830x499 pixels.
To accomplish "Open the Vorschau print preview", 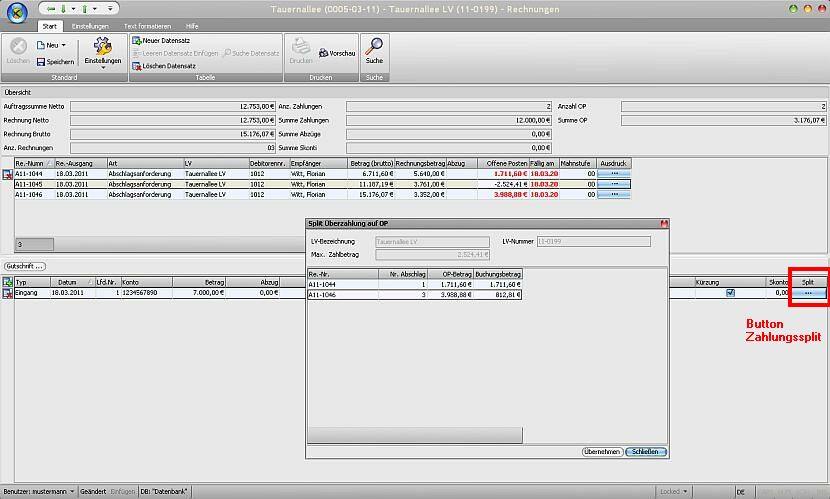I will [x=337, y=53].
